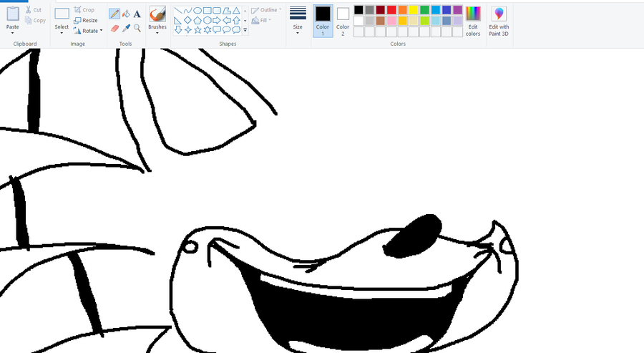The image size is (644, 353).
Task: Open the rectangular Select tool
Action: pos(62,14)
